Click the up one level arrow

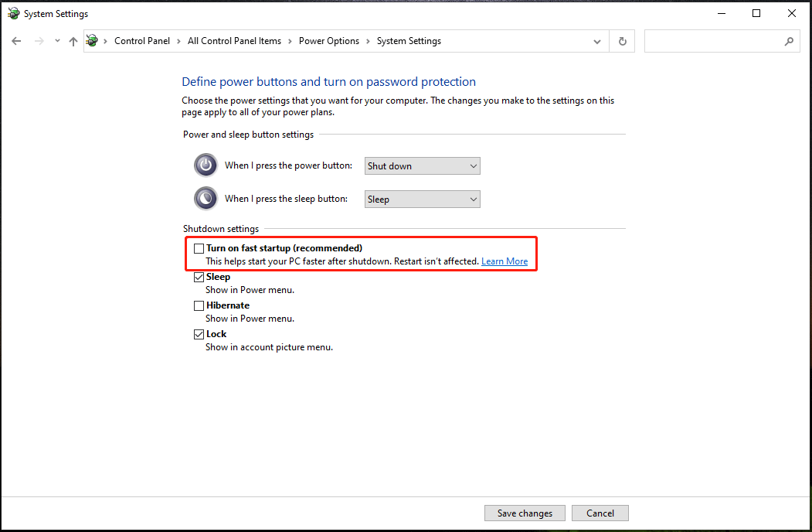[x=73, y=40]
